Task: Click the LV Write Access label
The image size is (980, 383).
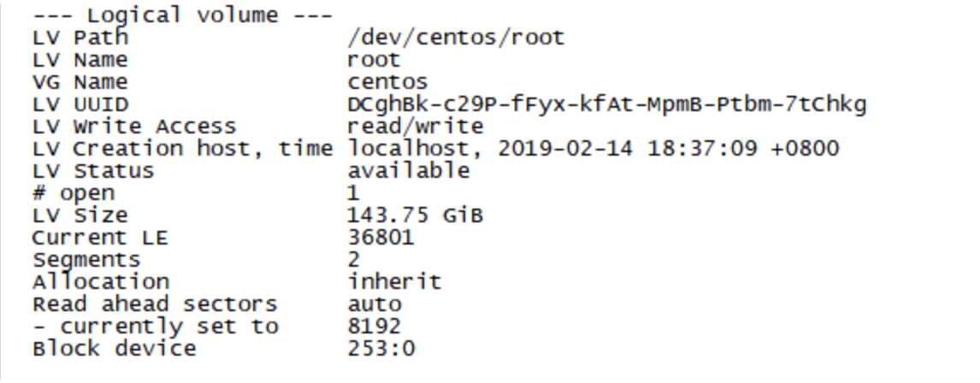Action: click(x=133, y=127)
